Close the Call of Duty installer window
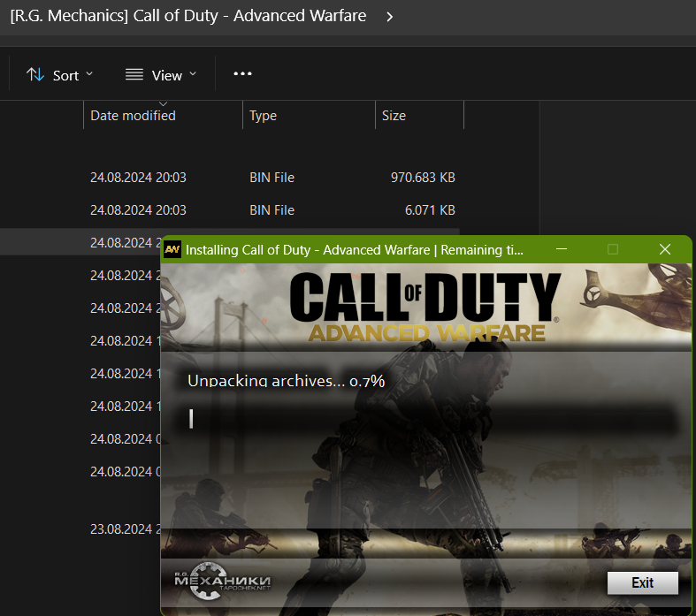 pos(665,249)
